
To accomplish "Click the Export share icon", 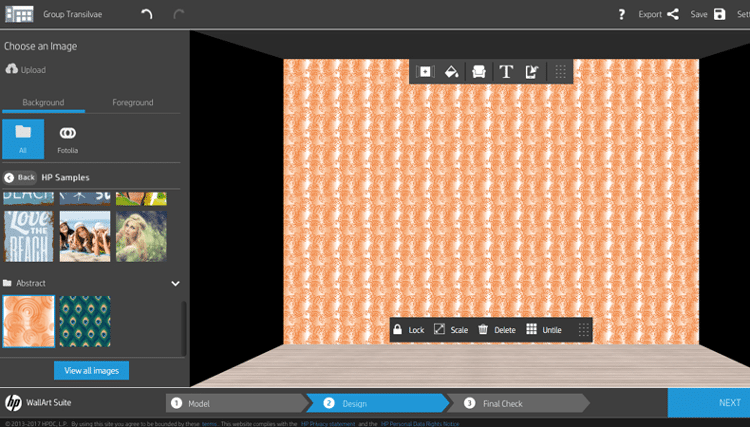I will pos(673,14).
